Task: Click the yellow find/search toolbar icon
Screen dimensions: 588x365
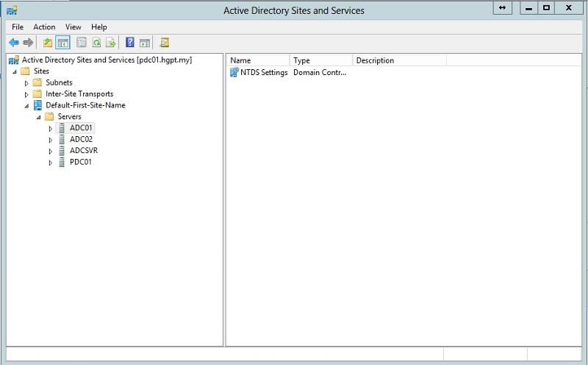Action: (164, 43)
